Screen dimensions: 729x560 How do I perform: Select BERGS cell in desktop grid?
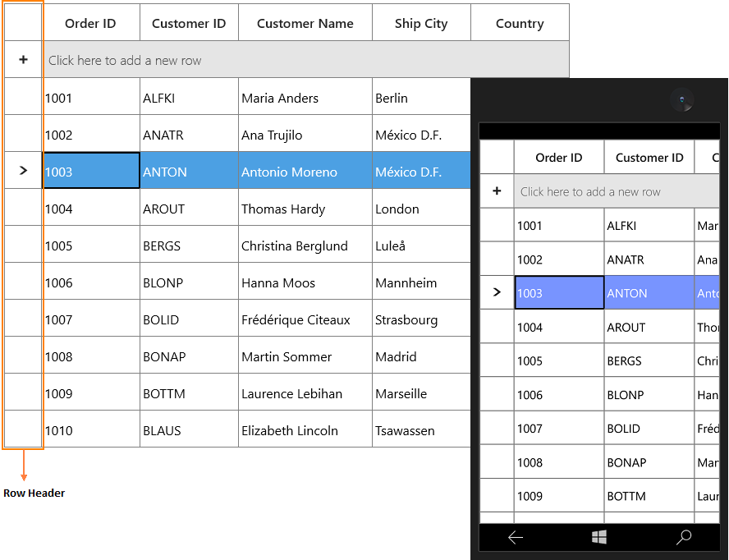coord(189,244)
